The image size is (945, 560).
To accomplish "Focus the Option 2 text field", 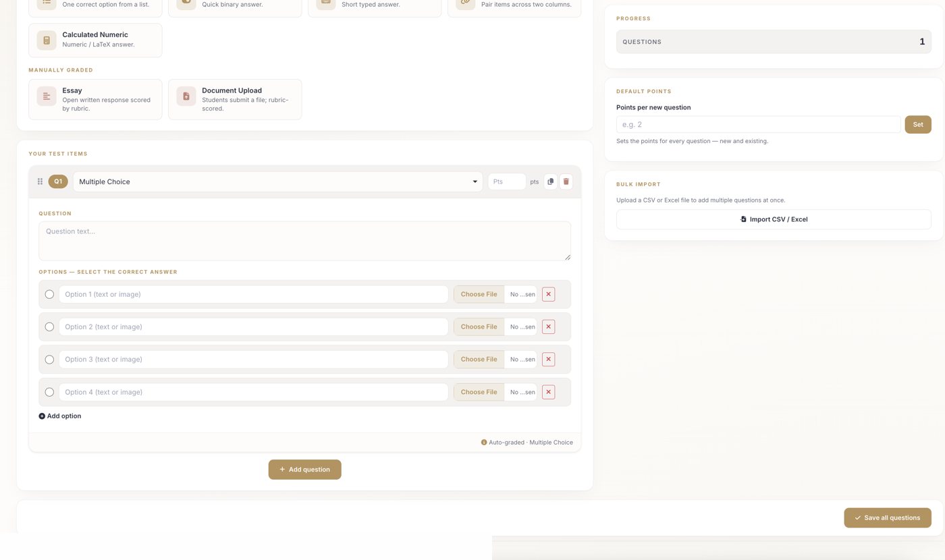I will coord(254,327).
